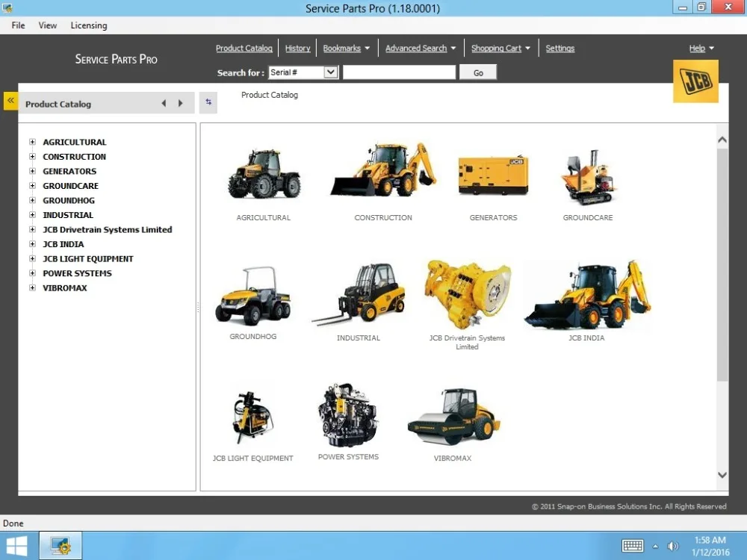This screenshot has width=747, height=560.
Task: Expand the JCB INDIA tree node
Action: 32,244
